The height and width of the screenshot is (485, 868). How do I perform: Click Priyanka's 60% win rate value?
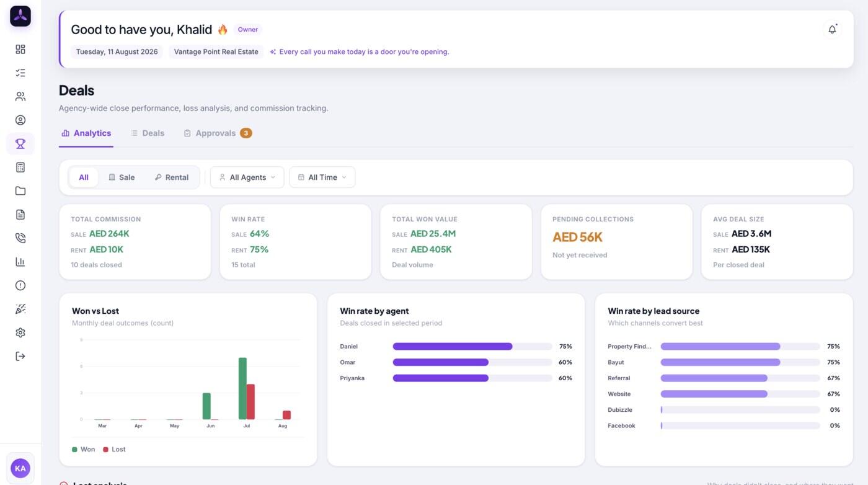tap(565, 378)
